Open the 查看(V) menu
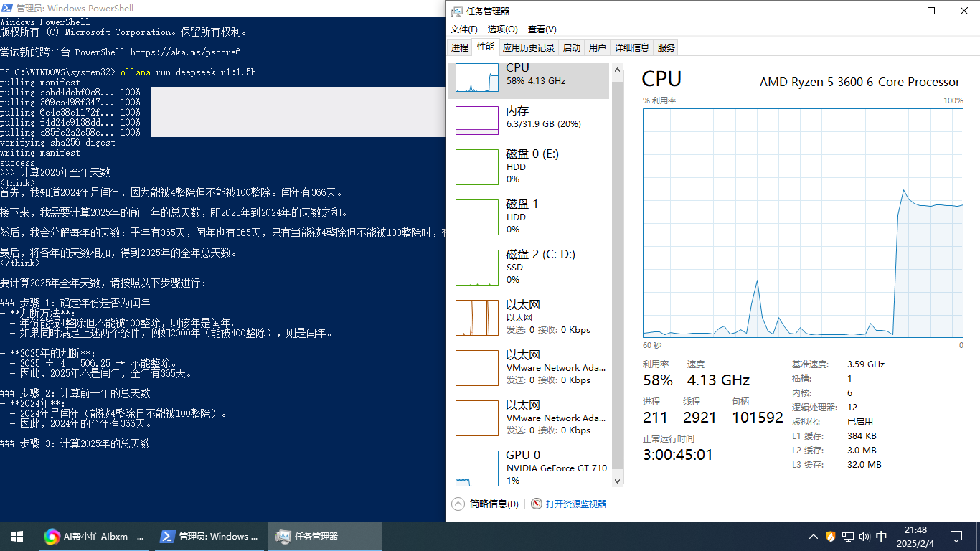Image resolution: width=980 pixels, height=551 pixels. click(542, 29)
